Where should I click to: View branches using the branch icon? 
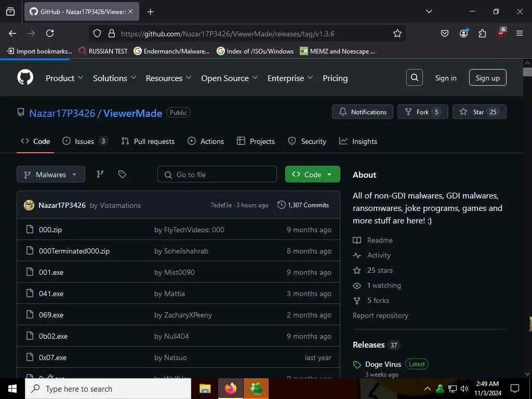(x=100, y=174)
